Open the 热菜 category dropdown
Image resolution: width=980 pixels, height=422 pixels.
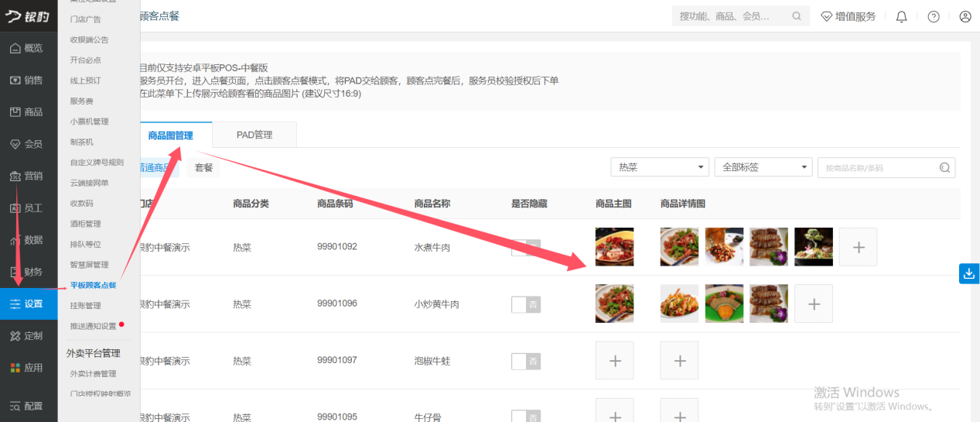pos(660,167)
